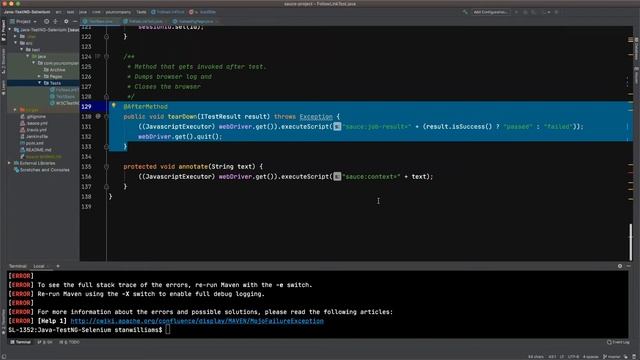Open the Event Log button
The height and width of the screenshot is (360, 640).
point(618,342)
